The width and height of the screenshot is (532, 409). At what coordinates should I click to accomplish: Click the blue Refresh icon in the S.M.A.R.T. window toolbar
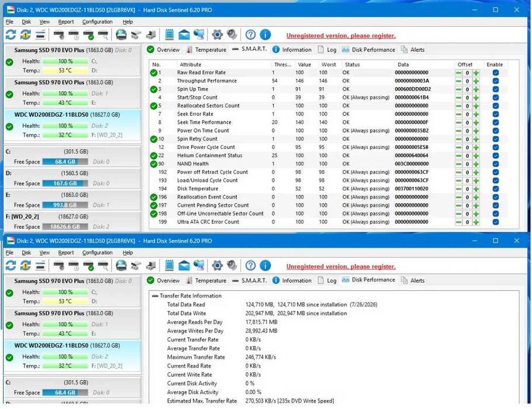[x=11, y=34]
